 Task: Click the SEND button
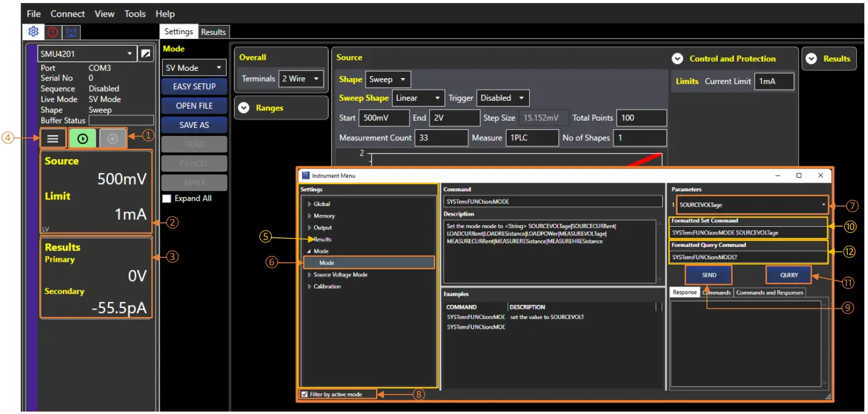pyautogui.click(x=709, y=275)
